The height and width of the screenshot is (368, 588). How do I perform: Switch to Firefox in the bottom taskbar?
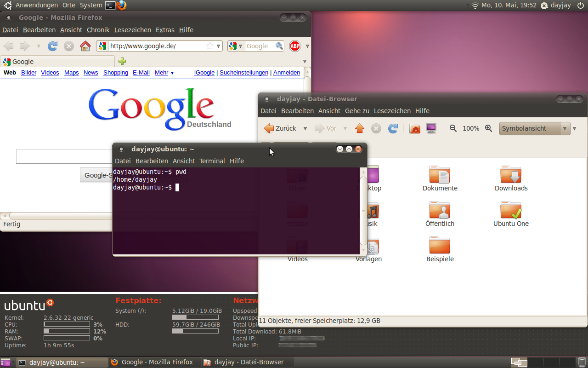pos(154,362)
